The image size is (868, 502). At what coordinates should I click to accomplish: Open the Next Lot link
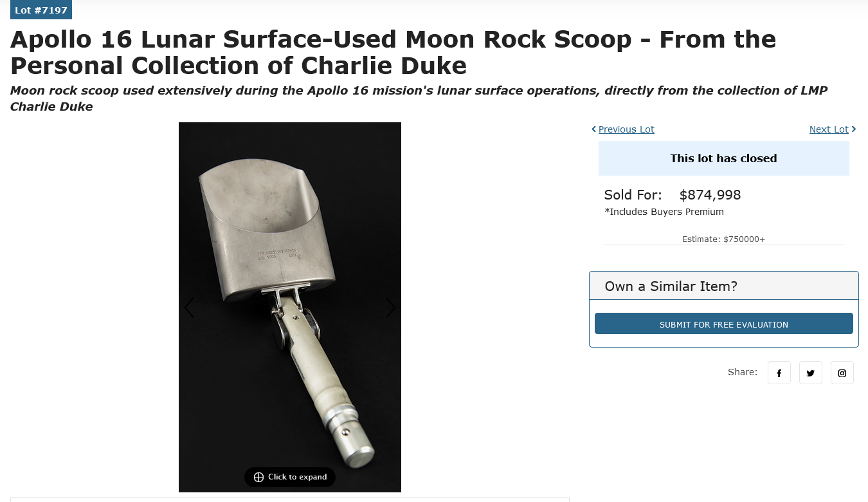(829, 129)
